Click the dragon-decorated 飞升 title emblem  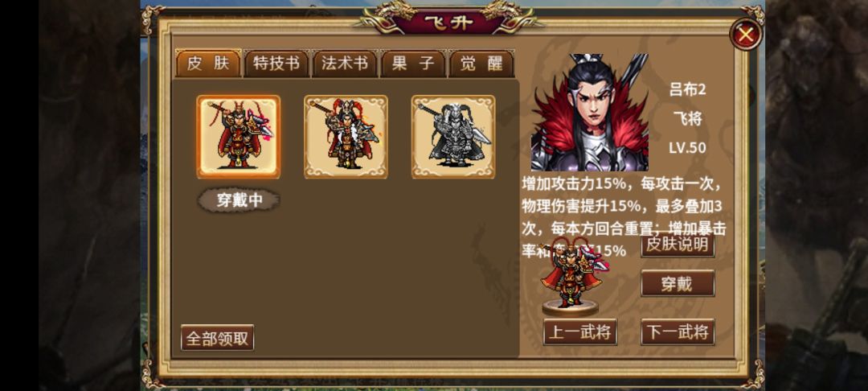[x=449, y=20]
